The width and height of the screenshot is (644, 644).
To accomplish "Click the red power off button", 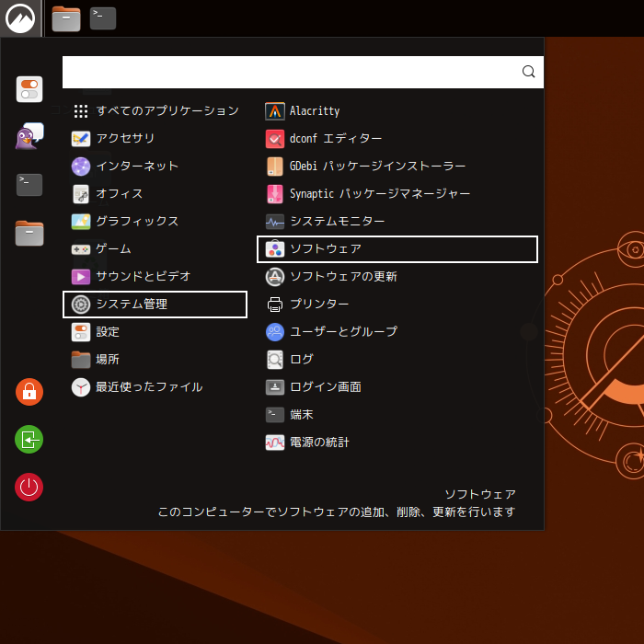I will pyautogui.click(x=29, y=487).
